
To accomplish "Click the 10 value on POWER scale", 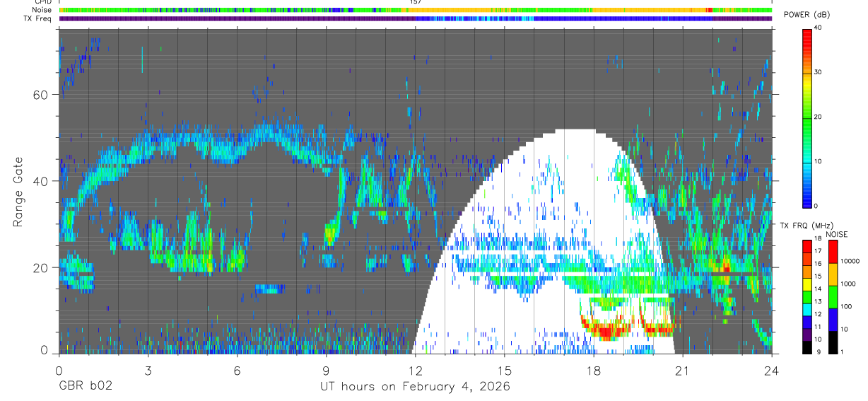I will coord(819,162).
